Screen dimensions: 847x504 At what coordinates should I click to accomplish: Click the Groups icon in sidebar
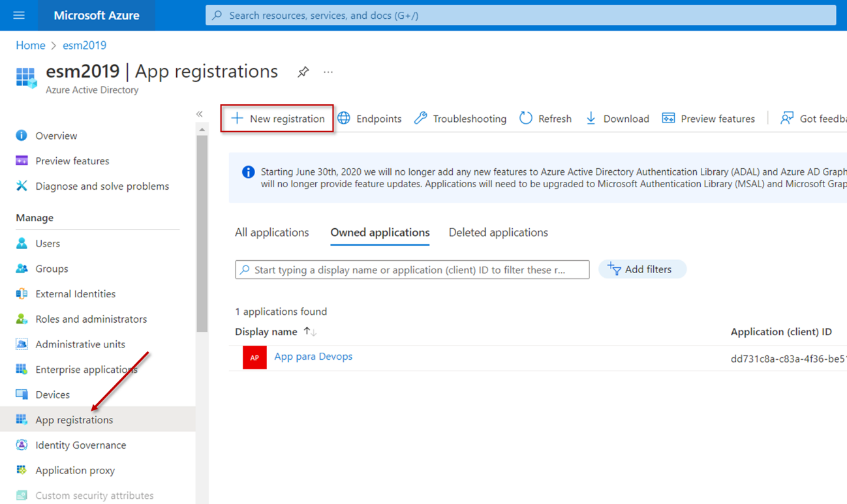point(22,269)
